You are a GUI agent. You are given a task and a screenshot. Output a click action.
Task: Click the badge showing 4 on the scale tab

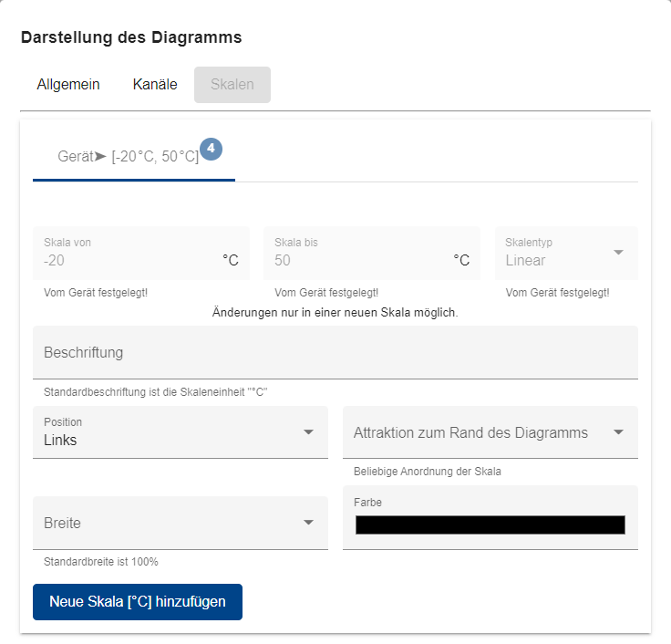tap(211, 149)
